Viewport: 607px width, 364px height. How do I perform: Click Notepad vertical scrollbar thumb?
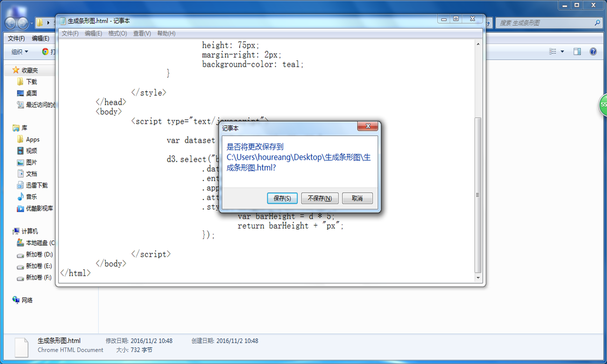(x=478, y=195)
